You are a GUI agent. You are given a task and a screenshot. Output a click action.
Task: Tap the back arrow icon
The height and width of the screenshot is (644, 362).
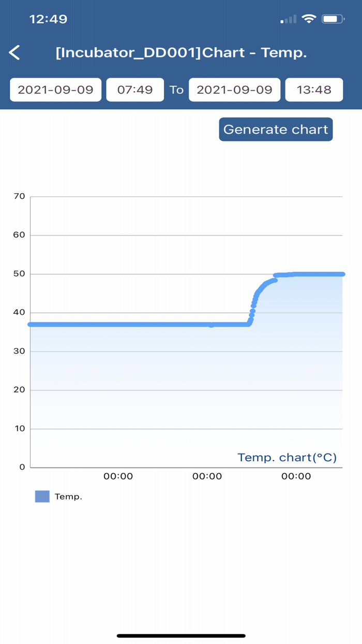click(x=15, y=52)
